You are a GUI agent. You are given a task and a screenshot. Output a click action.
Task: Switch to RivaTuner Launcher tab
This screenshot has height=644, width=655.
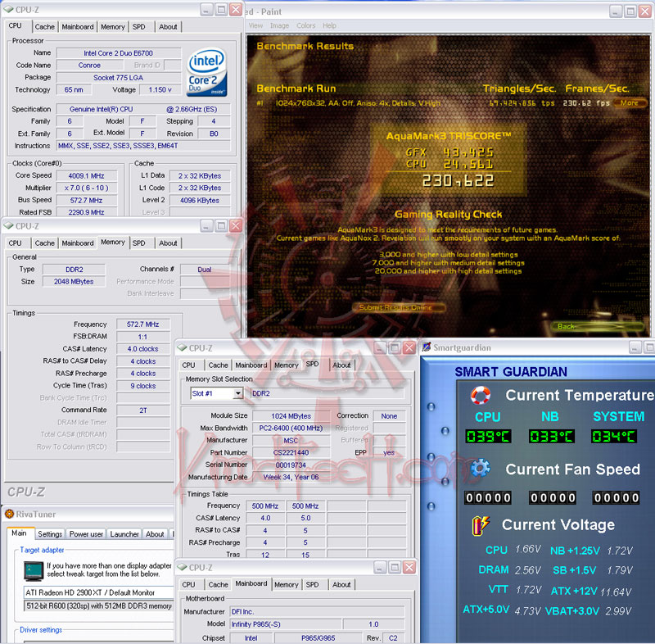[x=124, y=534]
